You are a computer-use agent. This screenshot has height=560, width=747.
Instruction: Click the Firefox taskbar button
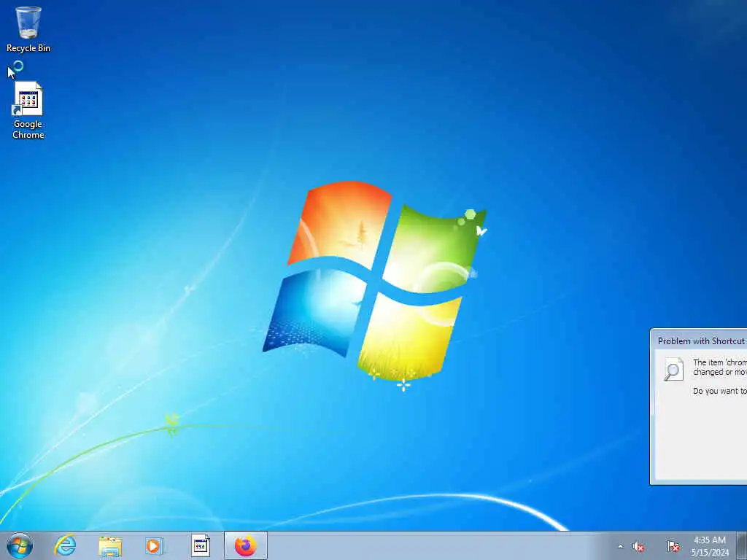click(x=245, y=545)
